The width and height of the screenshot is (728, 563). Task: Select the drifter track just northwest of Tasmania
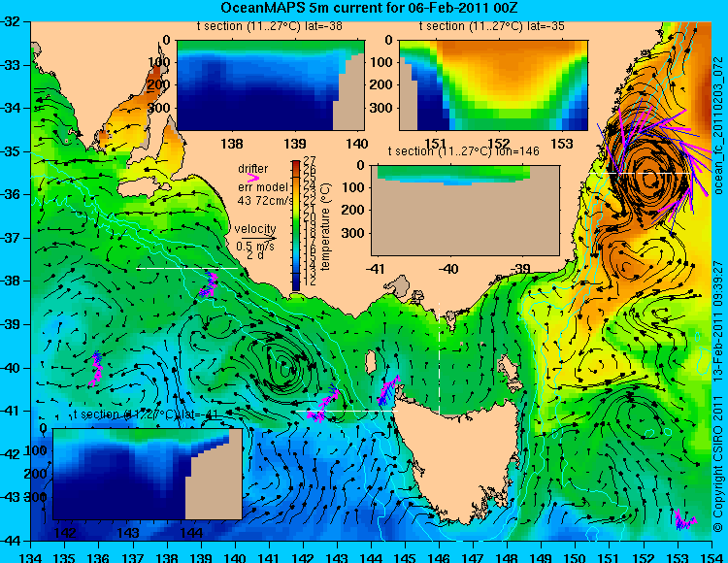coord(387,390)
